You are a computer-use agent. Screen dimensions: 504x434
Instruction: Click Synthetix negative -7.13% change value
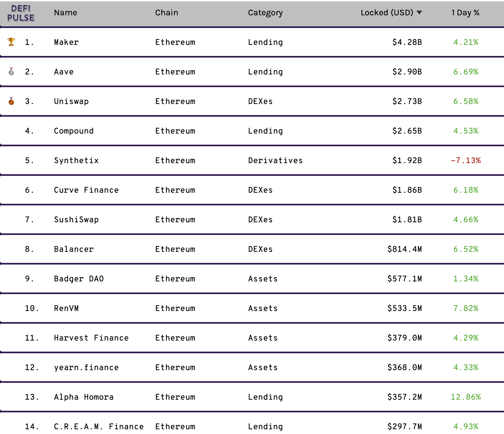(x=466, y=161)
